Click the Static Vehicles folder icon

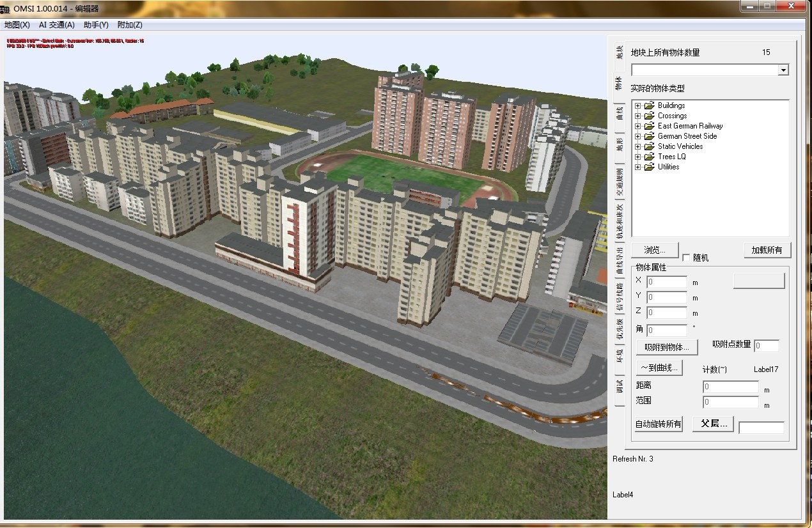pyautogui.click(x=650, y=146)
